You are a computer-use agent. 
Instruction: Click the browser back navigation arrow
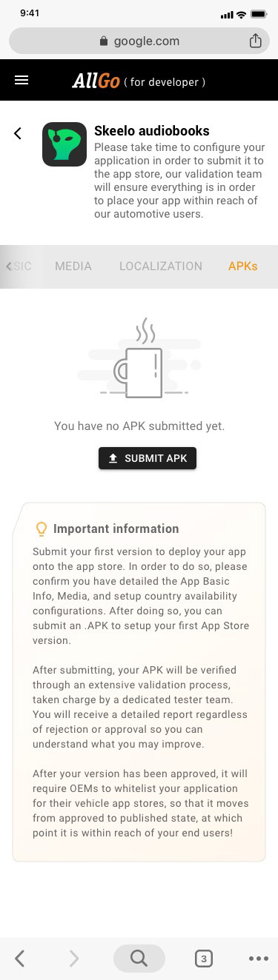[20, 959]
